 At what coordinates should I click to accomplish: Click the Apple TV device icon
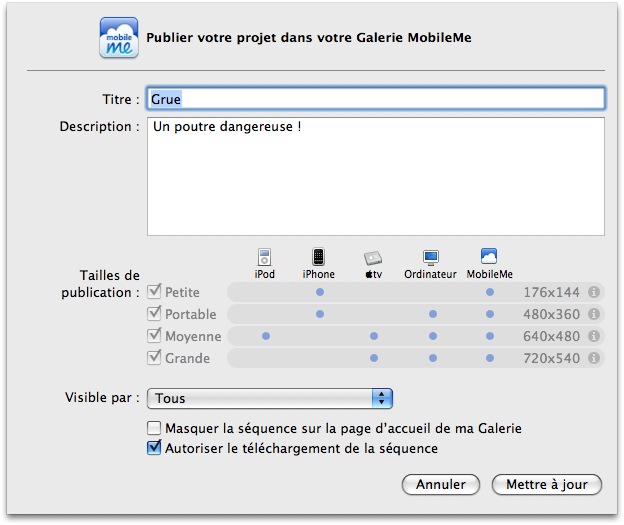coord(373,258)
